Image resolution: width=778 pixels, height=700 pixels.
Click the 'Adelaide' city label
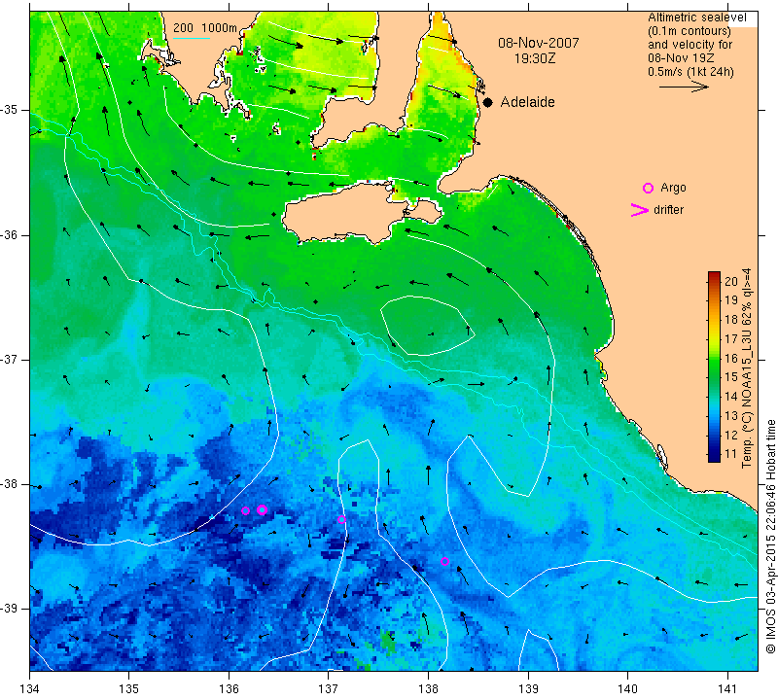point(527,102)
